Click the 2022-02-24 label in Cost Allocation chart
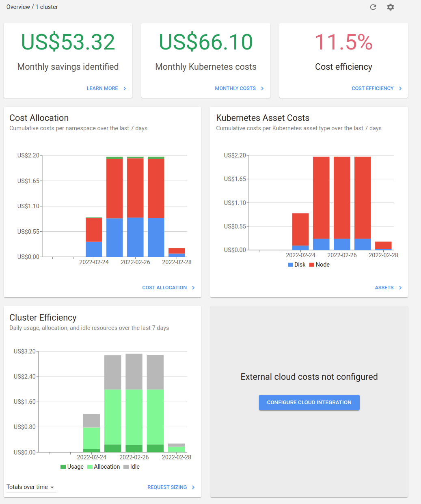 94,262
